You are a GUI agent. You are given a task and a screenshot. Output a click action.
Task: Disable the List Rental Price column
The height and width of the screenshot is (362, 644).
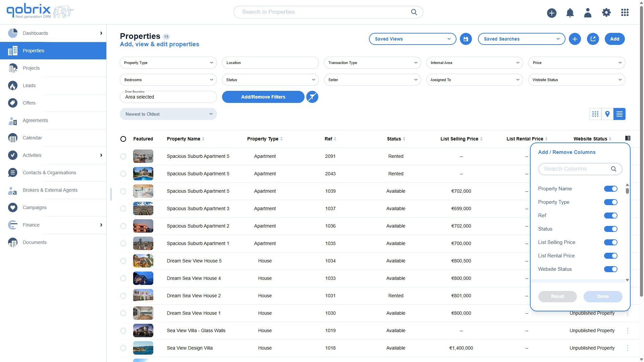tap(610, 256)
